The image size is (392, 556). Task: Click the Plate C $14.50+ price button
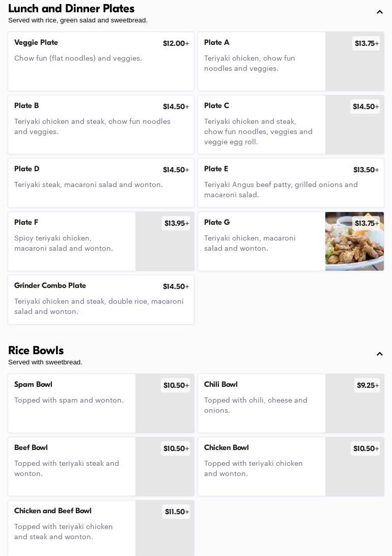(365, 107)
